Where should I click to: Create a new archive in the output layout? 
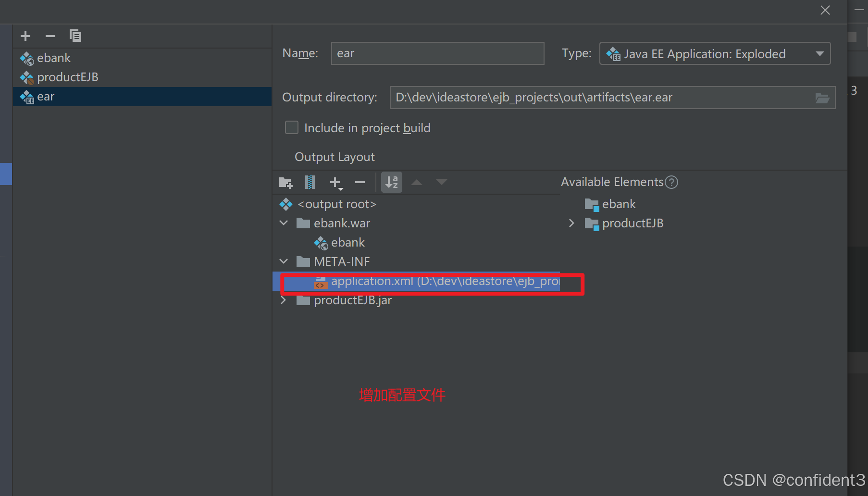(x=310, y=182)
